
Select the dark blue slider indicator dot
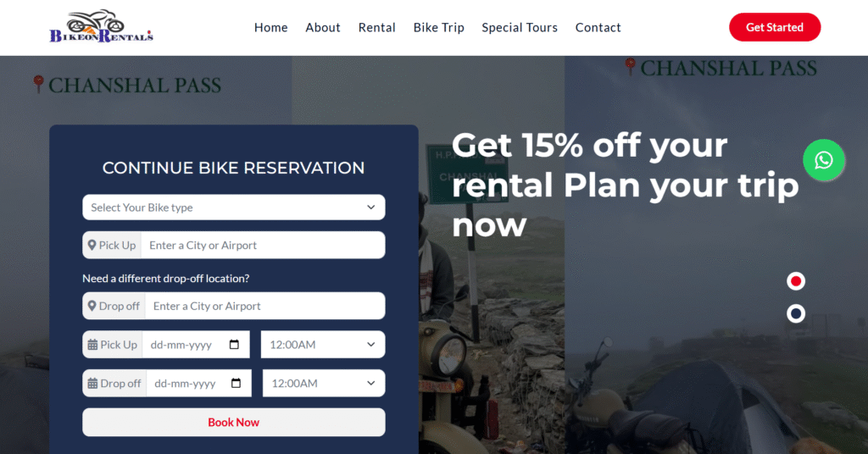tap(795, 313)
